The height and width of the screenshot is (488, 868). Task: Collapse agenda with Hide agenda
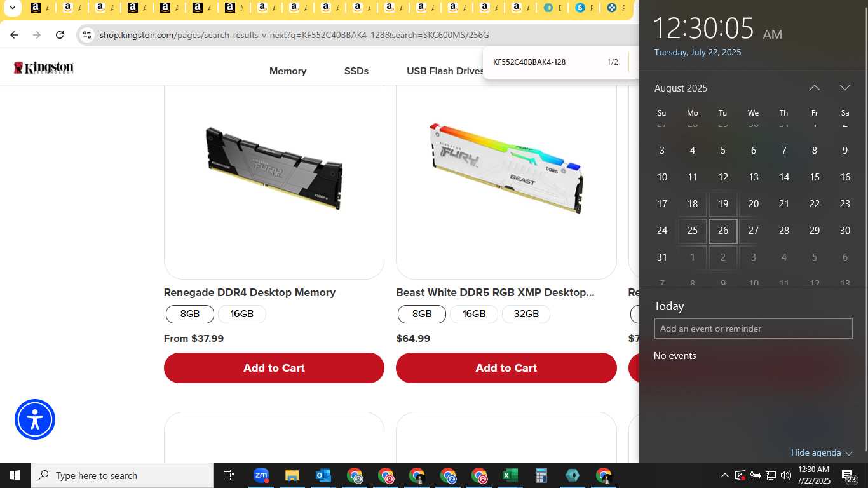[822, 452]
